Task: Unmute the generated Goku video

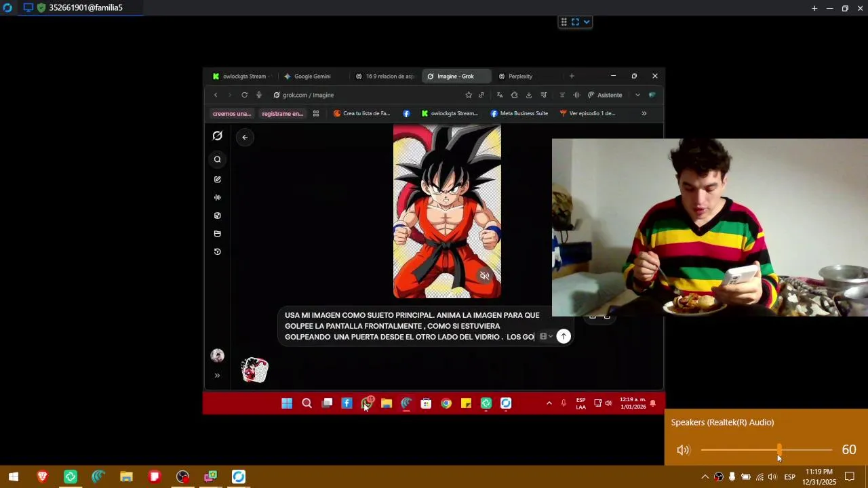Action: (x=484, y=276)
